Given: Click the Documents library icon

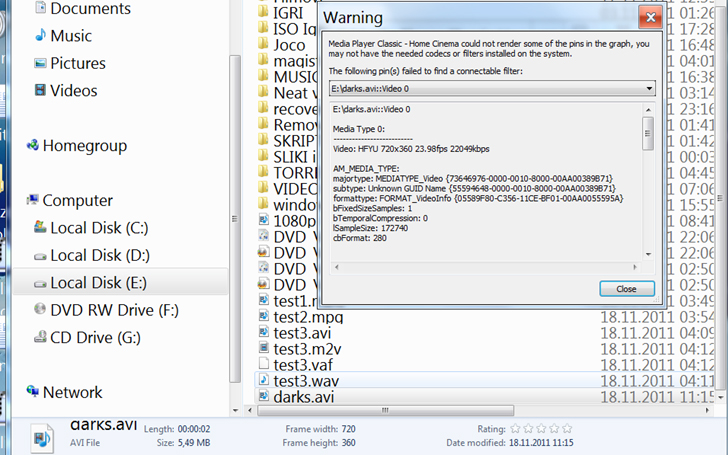Looking at the screenshot, I should coord(41,7).
